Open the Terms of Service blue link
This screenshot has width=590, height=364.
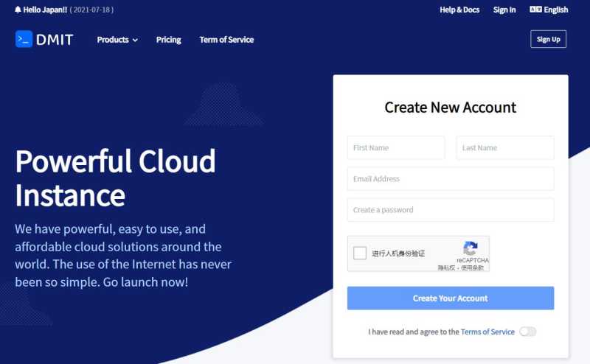[x=487, y=332]
